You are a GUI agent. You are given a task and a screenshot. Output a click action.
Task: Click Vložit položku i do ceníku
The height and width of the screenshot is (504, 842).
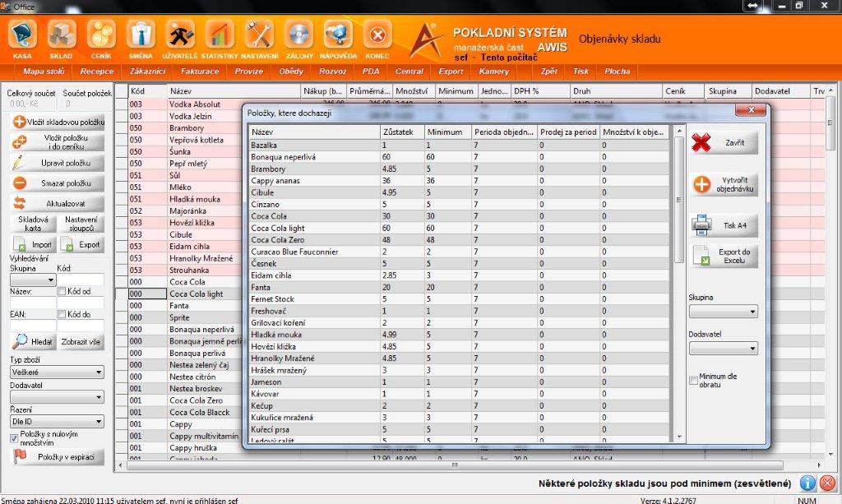click(x=58, y=142)
